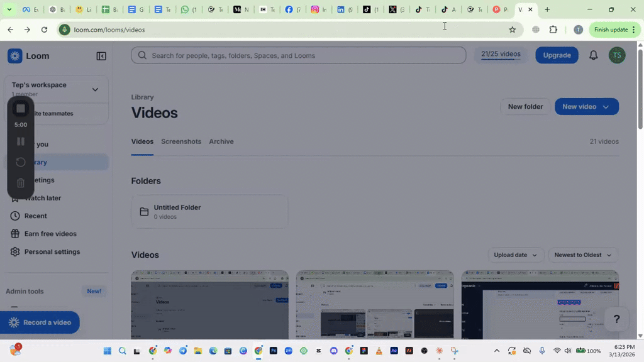The height and width of the screenshot is (362, 644).
Task: Create a New folder
Action: point(525,107)
